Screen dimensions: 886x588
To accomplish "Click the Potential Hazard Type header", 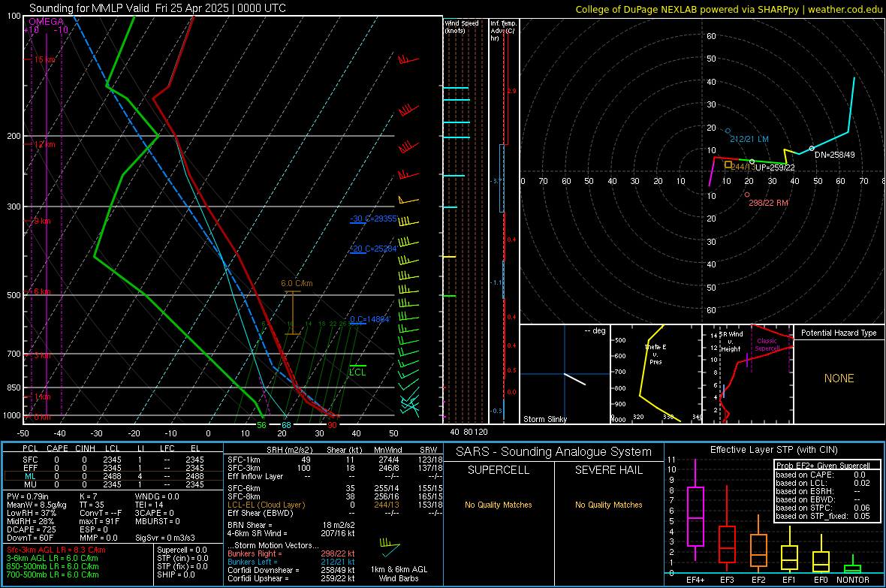I will pyautogui.click(x=839, y=333).
